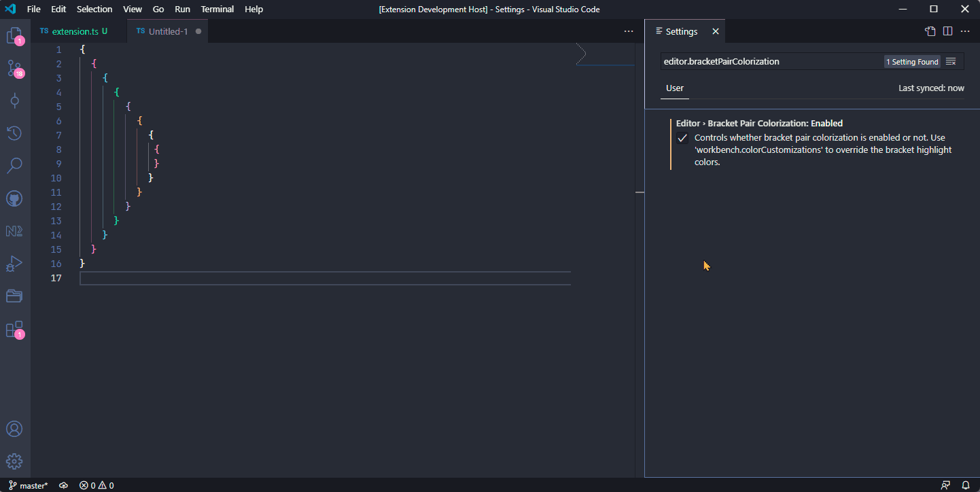Open the Source Control view showing 18 changes

coord(14,68)
